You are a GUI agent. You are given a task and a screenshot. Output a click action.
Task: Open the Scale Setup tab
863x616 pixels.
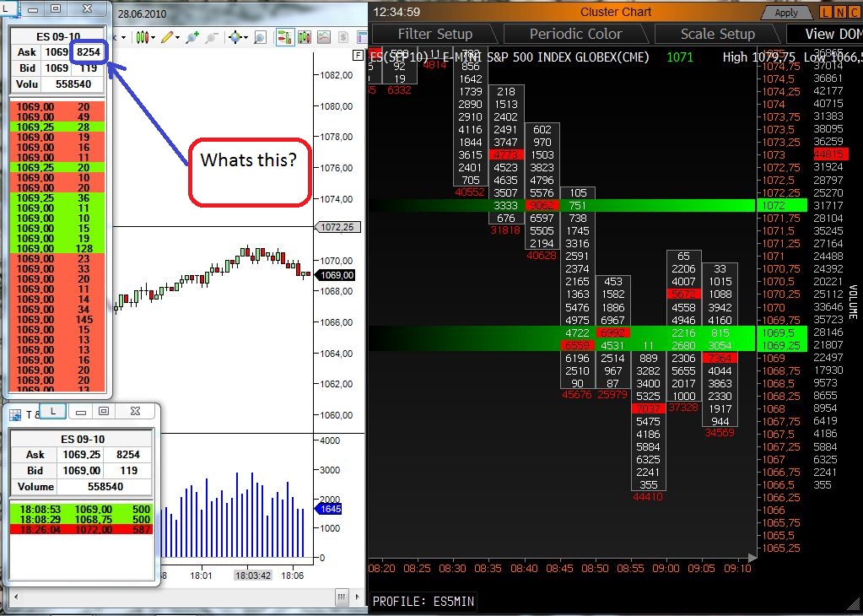click(x=717, y=34)
